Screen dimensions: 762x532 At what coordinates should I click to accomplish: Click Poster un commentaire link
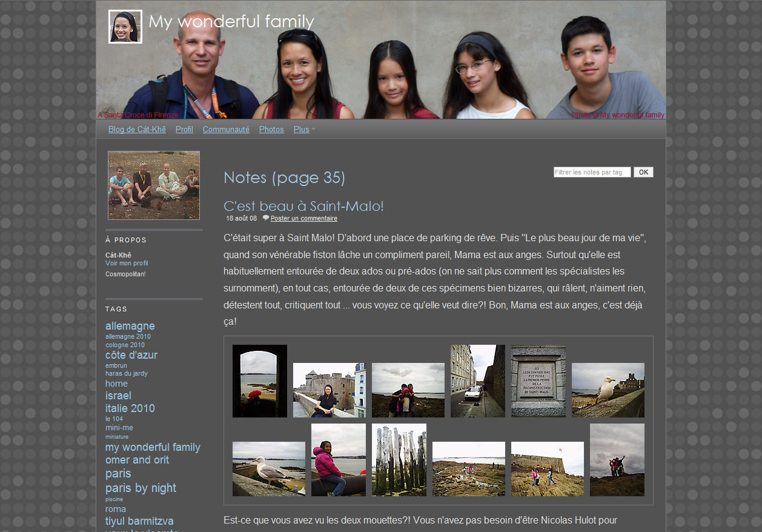click(303, 219)
